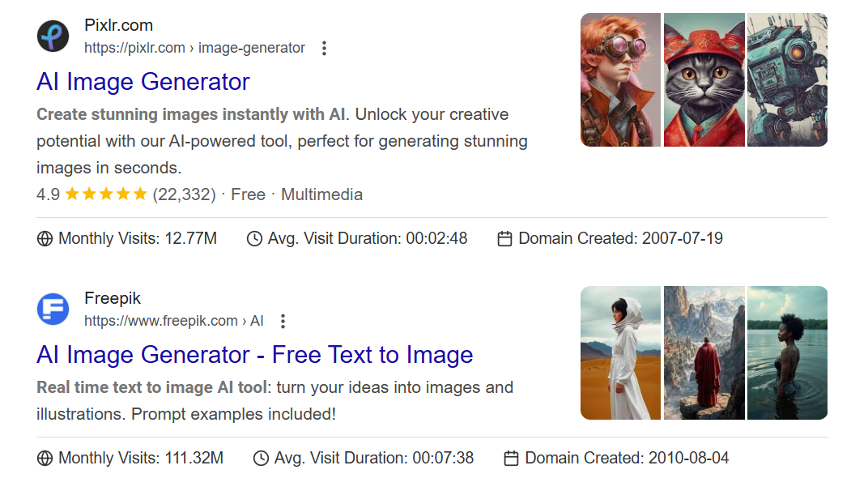
Task: Click 'Real time text to image AI tool' snippet
Action: coord(151,387)
